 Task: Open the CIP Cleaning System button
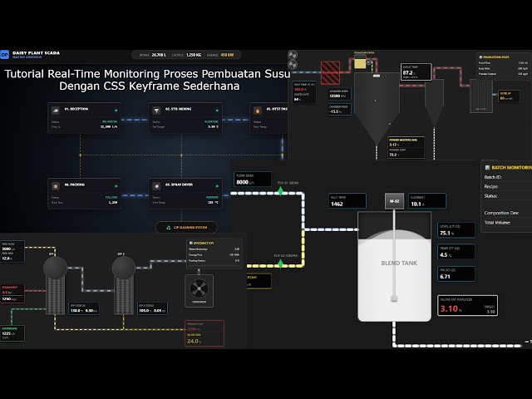click(x=186, y=227)
